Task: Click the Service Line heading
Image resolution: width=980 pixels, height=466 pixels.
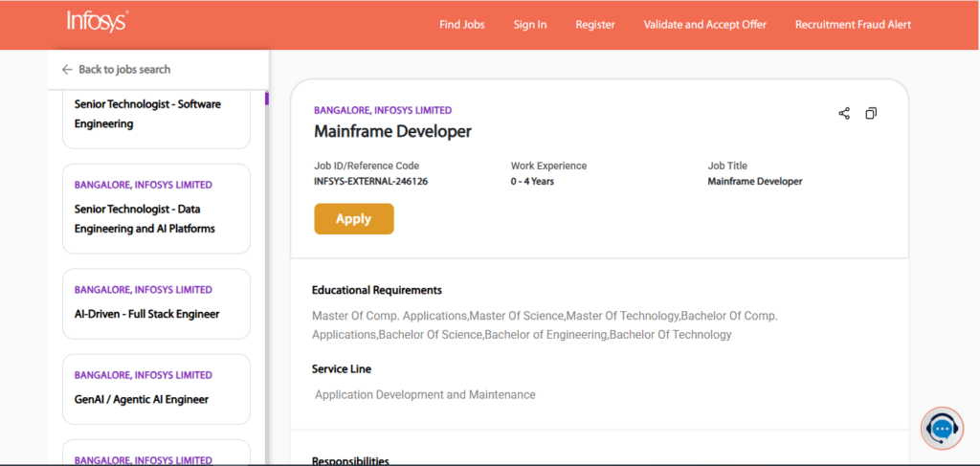Action: pyautogui.click(x=342, y=369)
